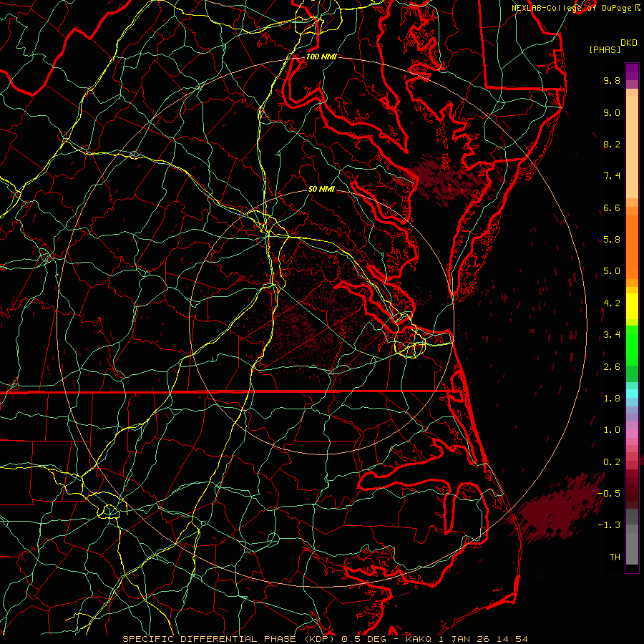Click the -0.5 value on color scale

(609, 494)
